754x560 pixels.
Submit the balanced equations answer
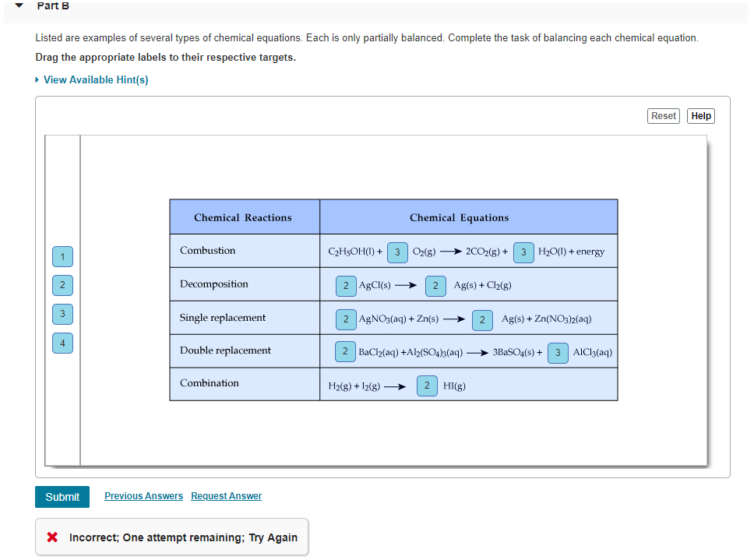tap(62, 496)
